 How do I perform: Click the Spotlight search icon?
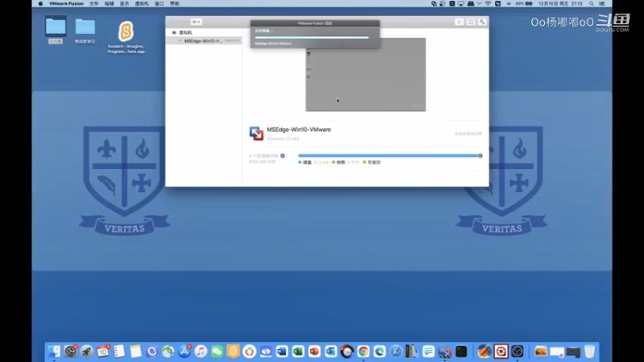592,4
